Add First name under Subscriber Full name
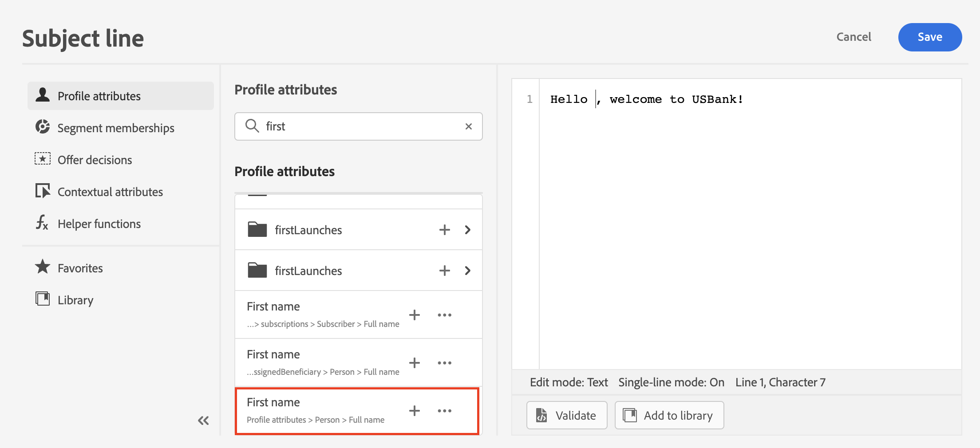 415,315
